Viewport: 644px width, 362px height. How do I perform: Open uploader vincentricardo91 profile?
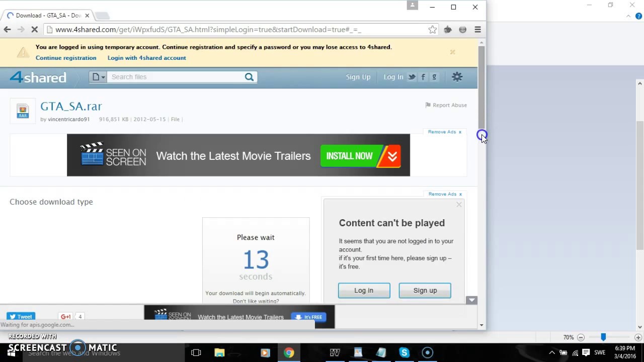coord(68,119)
